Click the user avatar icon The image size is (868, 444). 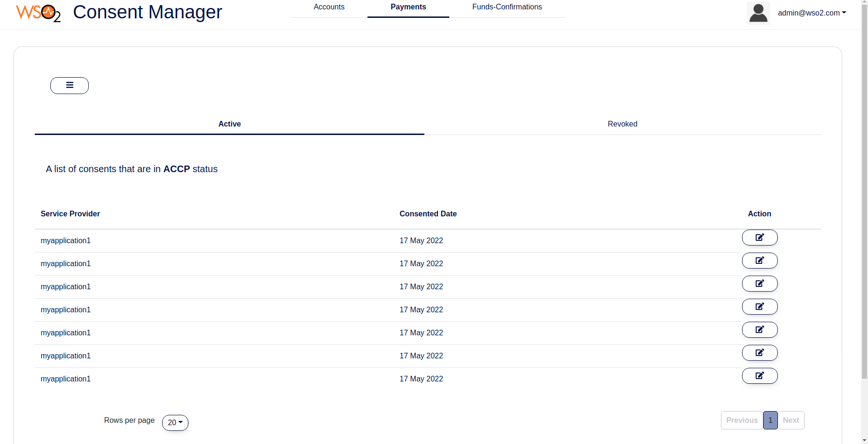pyautogui.click(x=758, y=12)
